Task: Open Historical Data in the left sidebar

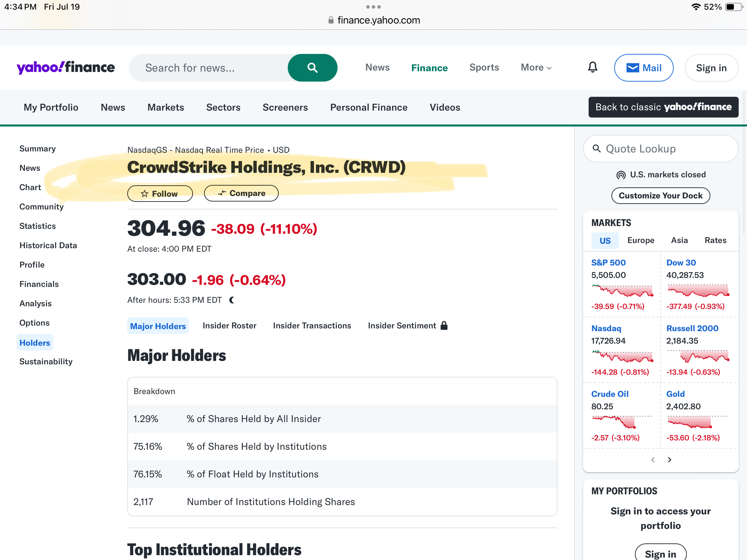Action: tap(48, 245)
